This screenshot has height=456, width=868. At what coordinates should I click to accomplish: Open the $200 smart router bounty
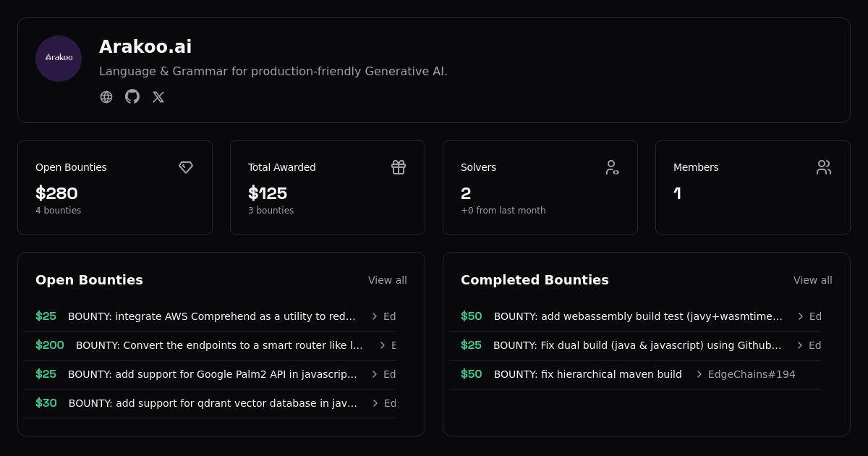[219, 345]
